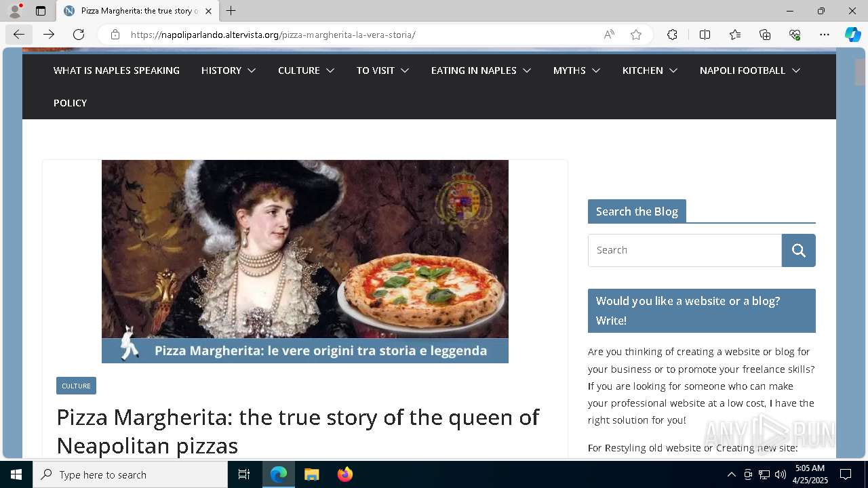The height and width of the screenshot is (488, 868).
Task: Click the Culture category tag
Action: [x=76, y=386]
